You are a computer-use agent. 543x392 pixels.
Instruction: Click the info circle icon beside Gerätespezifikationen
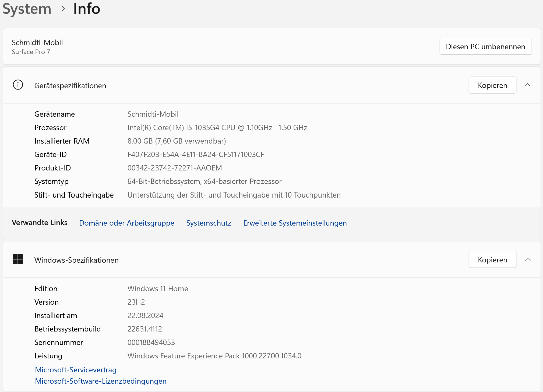tap(18, 85)
